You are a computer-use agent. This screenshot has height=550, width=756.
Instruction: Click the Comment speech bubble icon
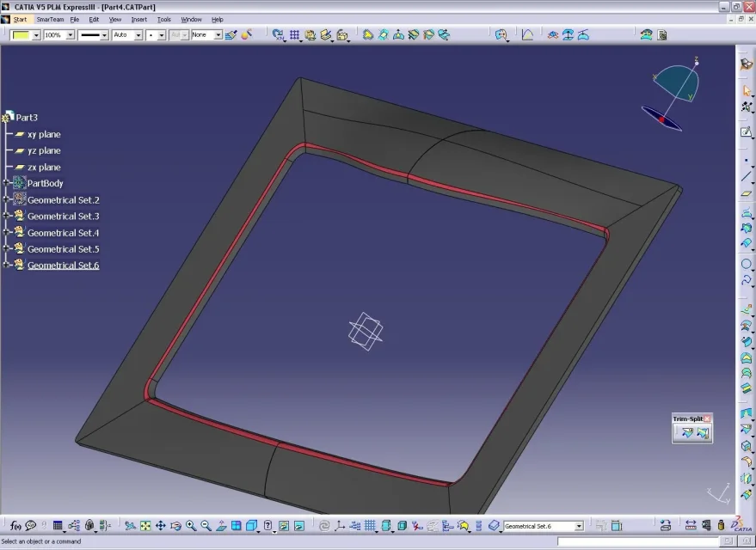coord(31,525)
